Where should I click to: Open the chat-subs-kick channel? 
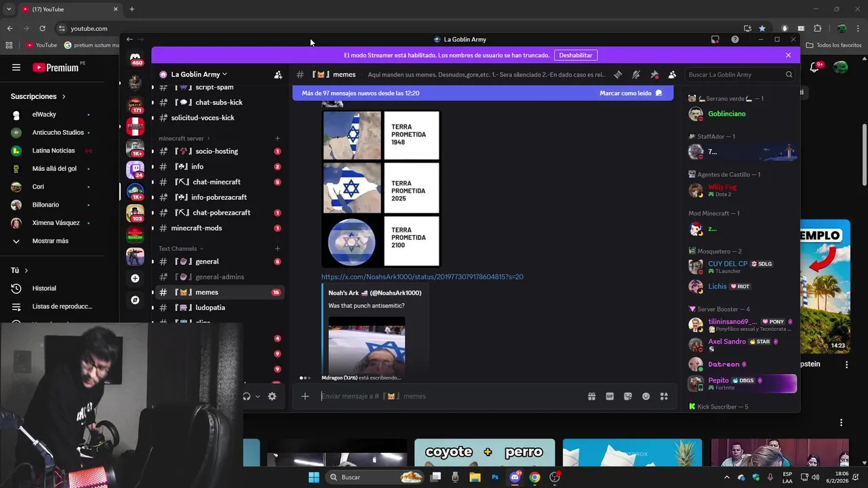click(x=218, y=102)
